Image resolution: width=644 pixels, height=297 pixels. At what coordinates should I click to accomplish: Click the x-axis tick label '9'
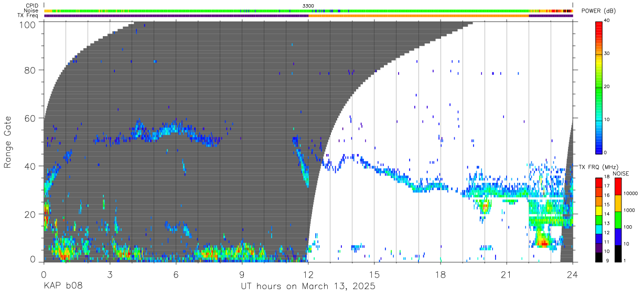point(242,274)
